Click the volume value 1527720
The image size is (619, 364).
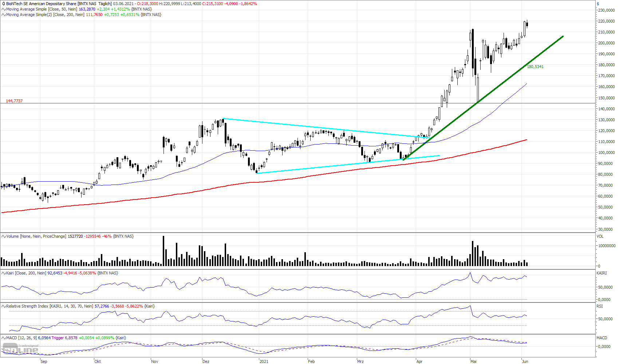click(x=75, y=236)
